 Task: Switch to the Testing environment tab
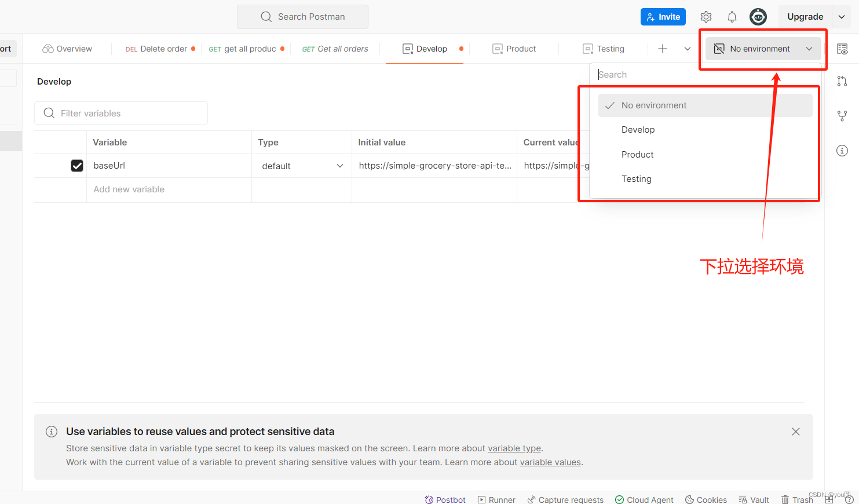(x=604, y=49)
